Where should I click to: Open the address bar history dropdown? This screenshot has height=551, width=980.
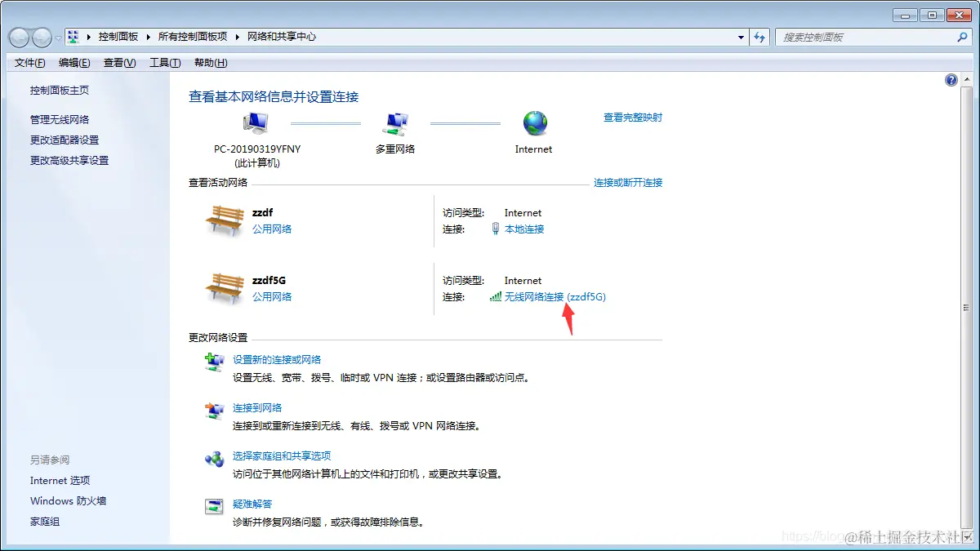[x=741, y=36]
